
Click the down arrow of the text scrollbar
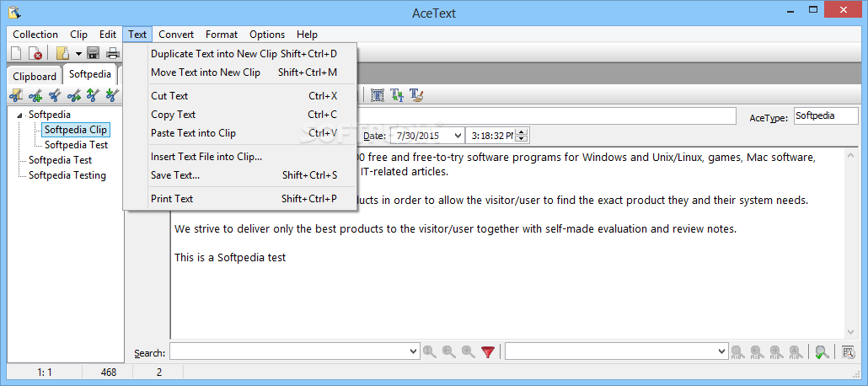pos(851,332)
